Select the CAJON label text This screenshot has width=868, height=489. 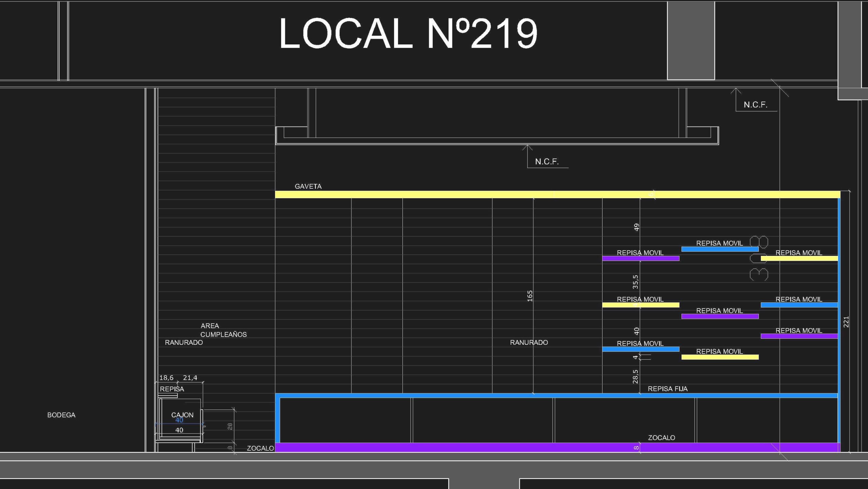pos(182,415)
